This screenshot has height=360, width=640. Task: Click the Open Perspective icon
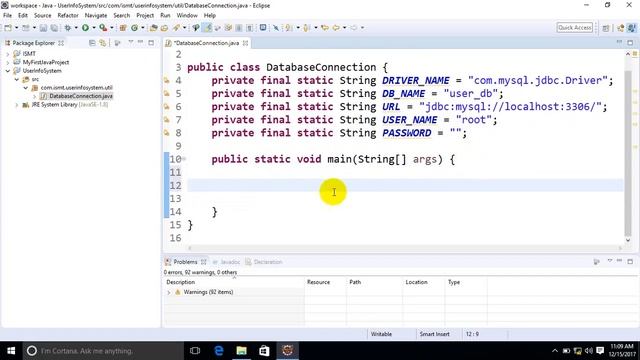pos(606,28)
